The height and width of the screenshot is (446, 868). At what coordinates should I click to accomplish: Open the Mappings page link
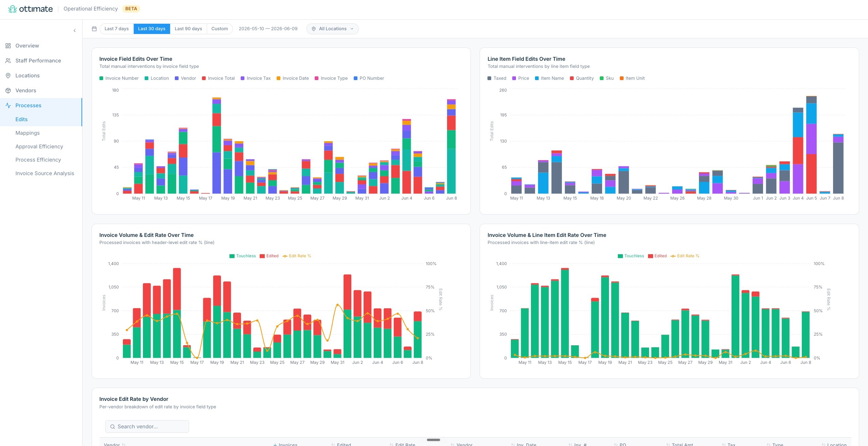click(27, 133)
